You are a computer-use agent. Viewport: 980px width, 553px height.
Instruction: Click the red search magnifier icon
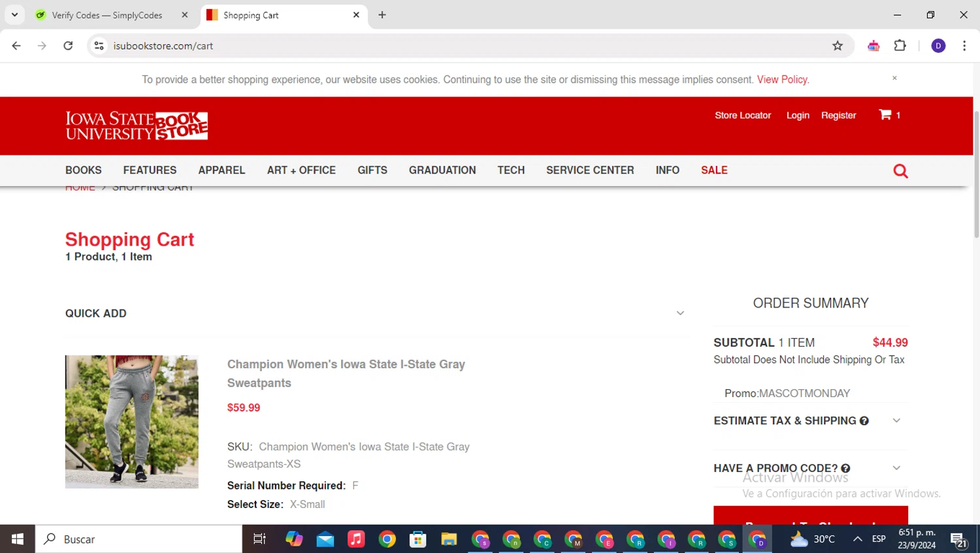coord(900,171)
